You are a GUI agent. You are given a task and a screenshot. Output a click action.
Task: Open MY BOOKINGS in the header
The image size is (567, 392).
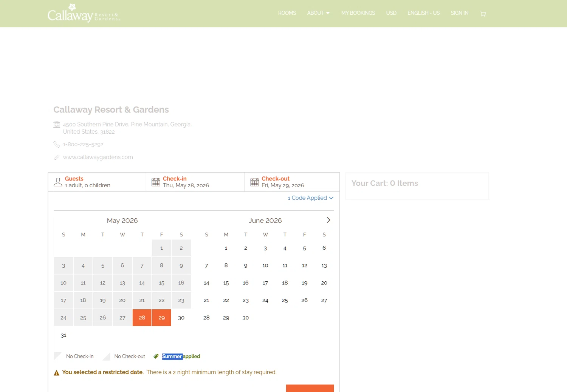[358, 13]
